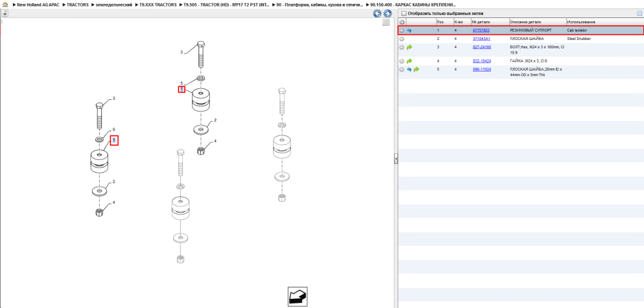Select callout 2 on the left assembly
Viewport: 644px width, 308px height.
point(114,182)
